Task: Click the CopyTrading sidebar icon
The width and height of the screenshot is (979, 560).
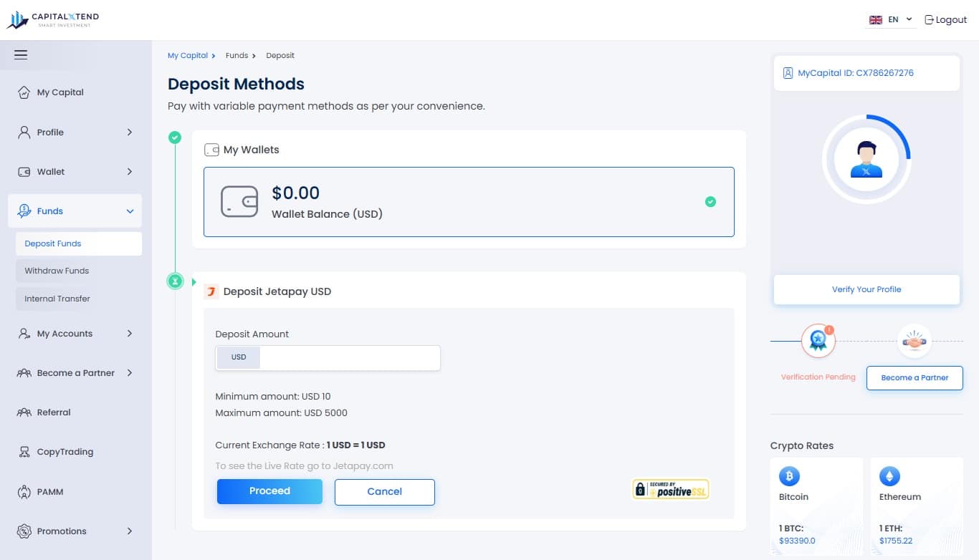Action: coord(24,452)
